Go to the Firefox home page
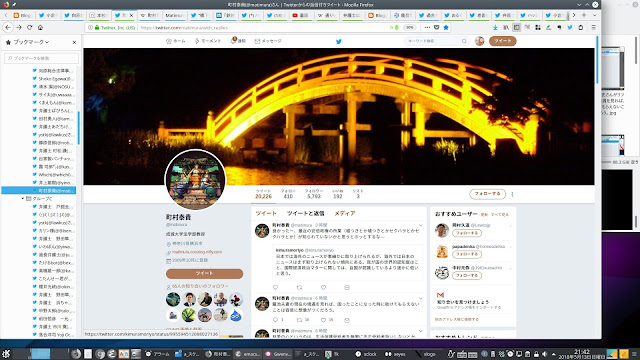The width and height of the screenshot is (640, 360). click(x=40, y=27)
